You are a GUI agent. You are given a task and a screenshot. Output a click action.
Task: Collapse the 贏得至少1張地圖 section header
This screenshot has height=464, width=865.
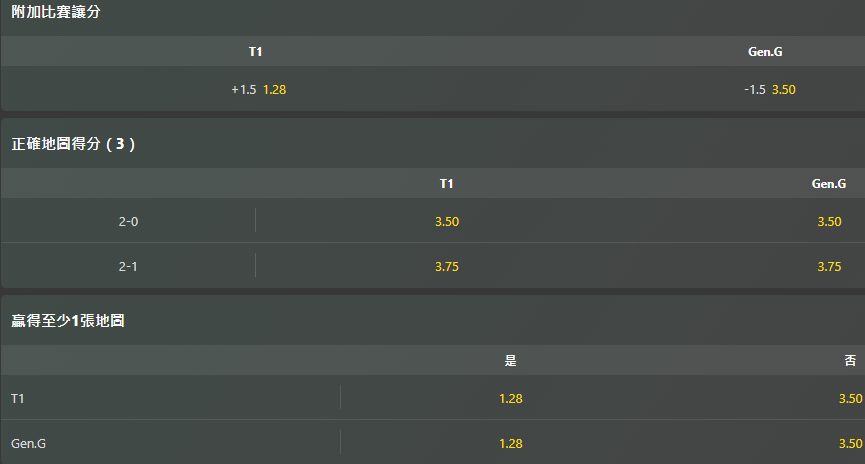[x=432, y=321]
